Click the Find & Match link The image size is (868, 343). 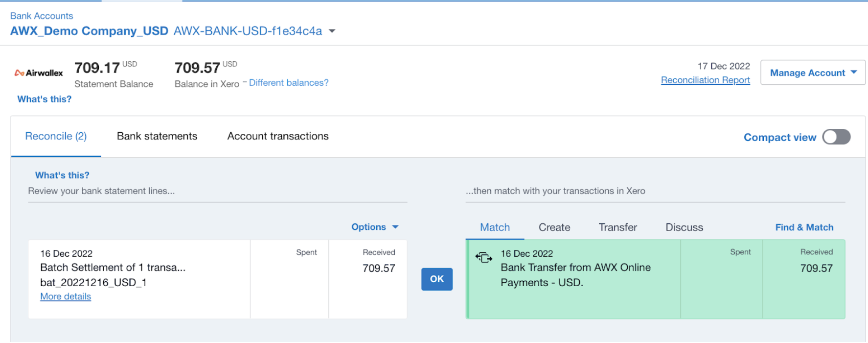(804, 227)
